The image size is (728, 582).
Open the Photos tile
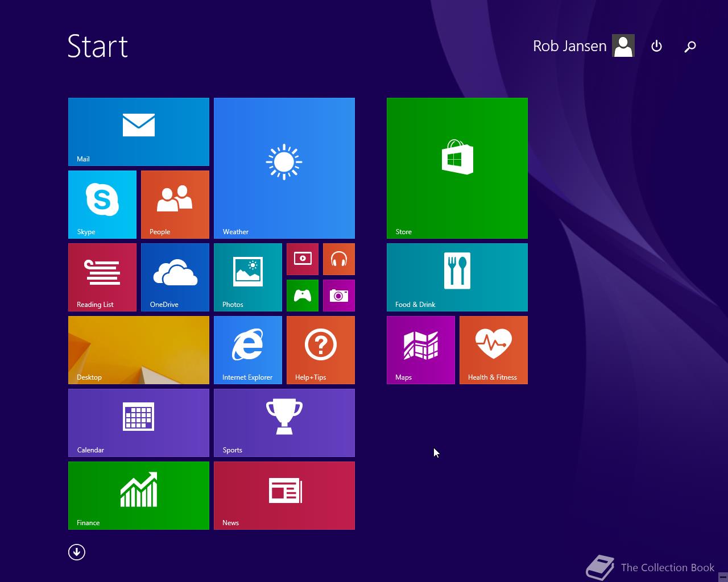tap(248, 277)
